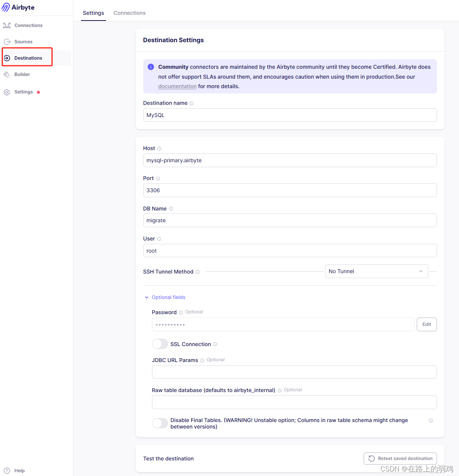
Task: Click info icon next to SSH Tunnel Method
Action: click(x=198, y=272)
